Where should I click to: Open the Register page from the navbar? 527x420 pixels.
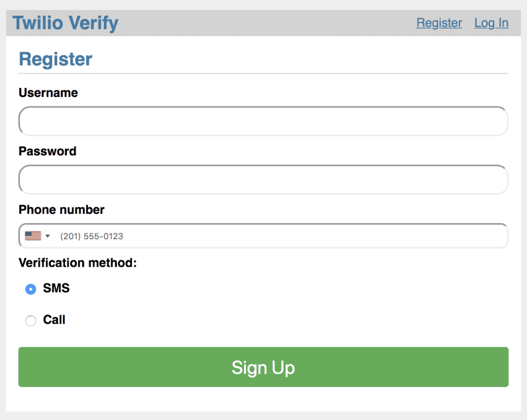coord(439,23)
